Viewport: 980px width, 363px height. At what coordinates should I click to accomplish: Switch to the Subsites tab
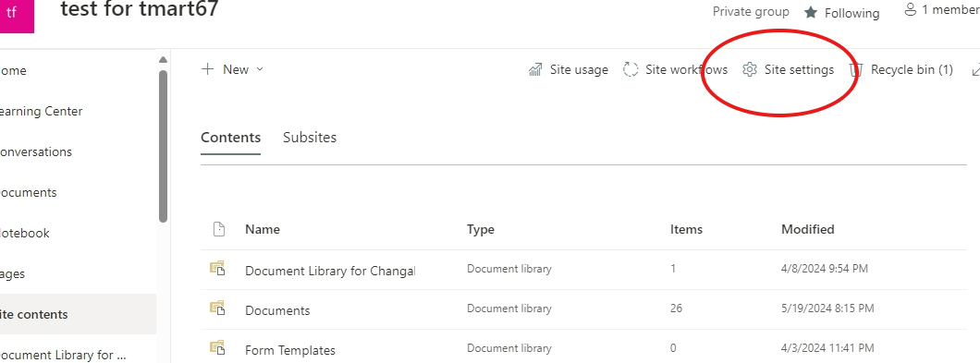pyautogui.click(x=310, y=138)
